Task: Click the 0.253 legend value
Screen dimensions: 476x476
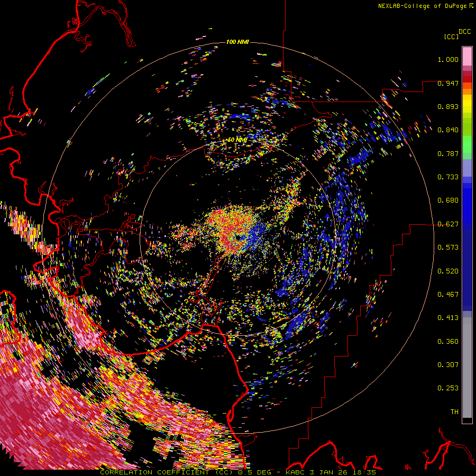Action: (448, 388)
